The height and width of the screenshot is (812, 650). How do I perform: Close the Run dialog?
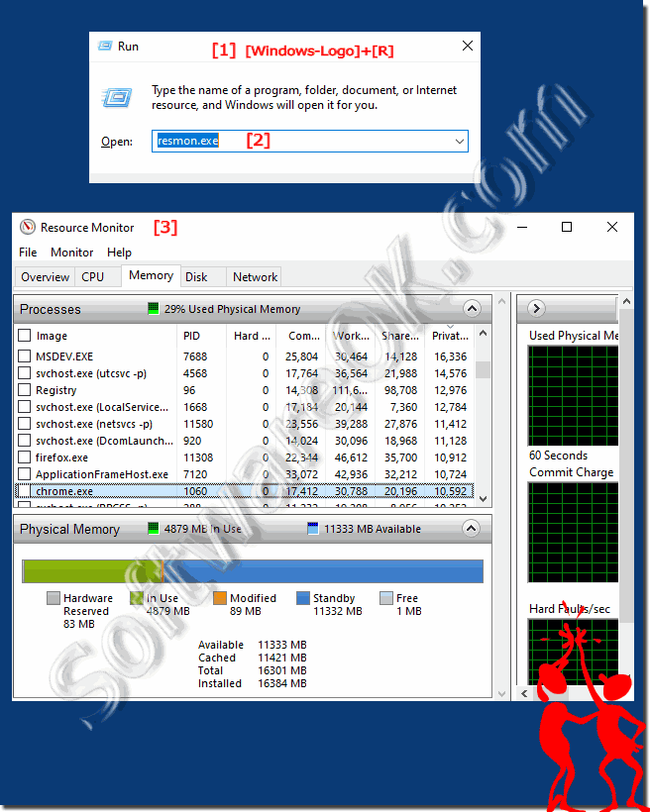pyautogui.click(x=468, y=47)
